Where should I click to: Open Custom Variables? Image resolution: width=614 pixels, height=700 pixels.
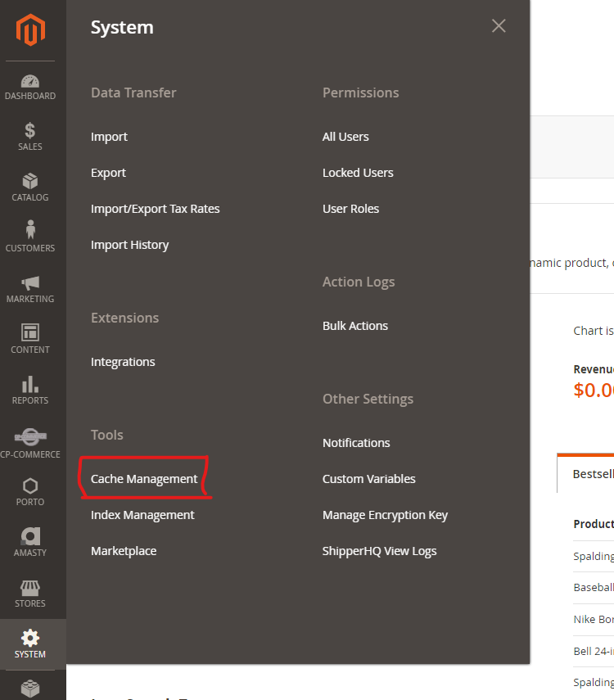pyautogui.click(x=369, y=479)
